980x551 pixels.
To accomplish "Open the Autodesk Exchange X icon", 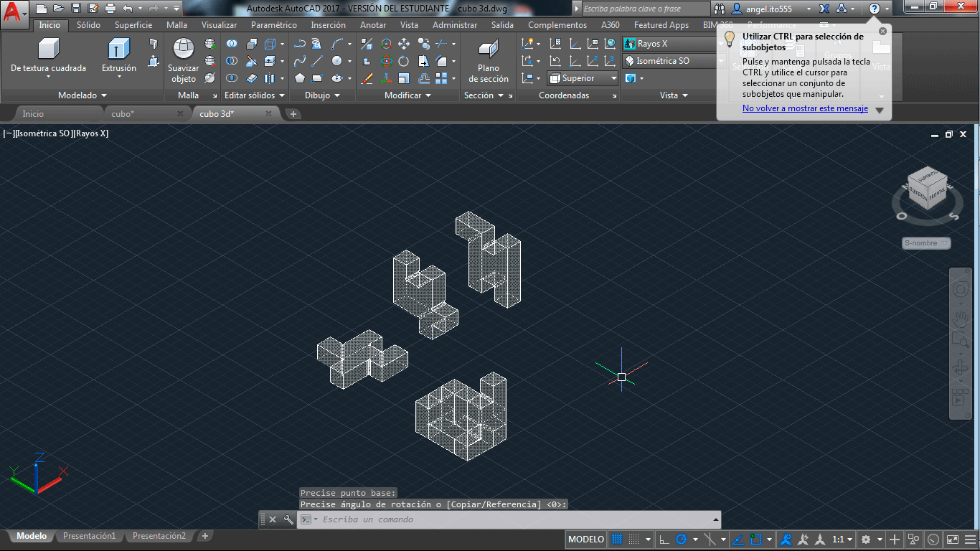I will pos(825,9).
